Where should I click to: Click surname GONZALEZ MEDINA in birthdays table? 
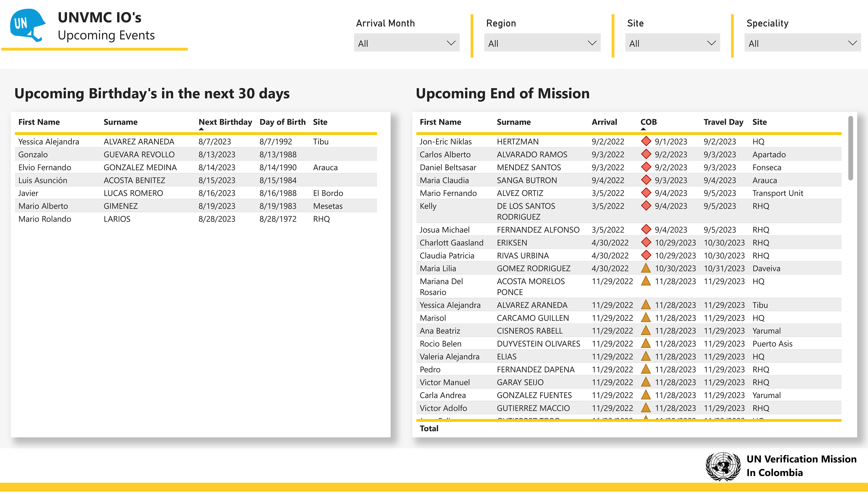point(140,167)
